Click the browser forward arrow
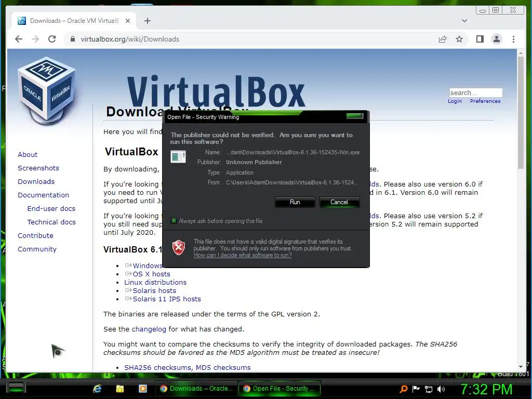The width and height of the screenshot is (532, 399). click(35, 39)
